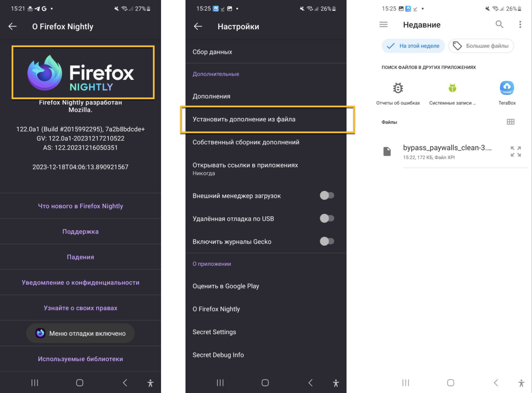Expand preview of the bypass_paywalls_clean file
532x393 pixels.
(x=516, y=152)
